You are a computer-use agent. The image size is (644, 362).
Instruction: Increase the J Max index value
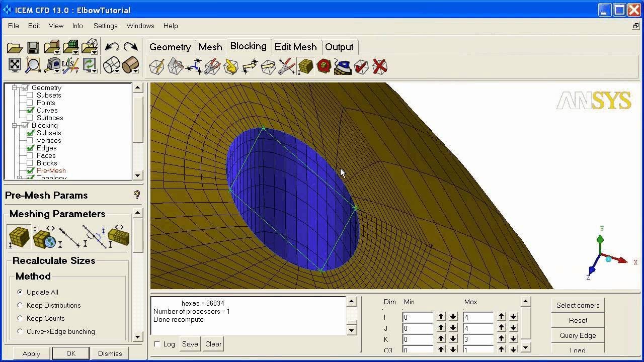[x=501, y=328]
